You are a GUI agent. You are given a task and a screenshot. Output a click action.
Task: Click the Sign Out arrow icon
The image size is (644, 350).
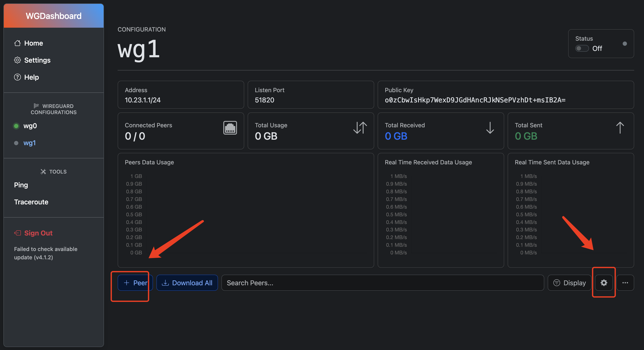pyautogui.click(x=17, y=233)
